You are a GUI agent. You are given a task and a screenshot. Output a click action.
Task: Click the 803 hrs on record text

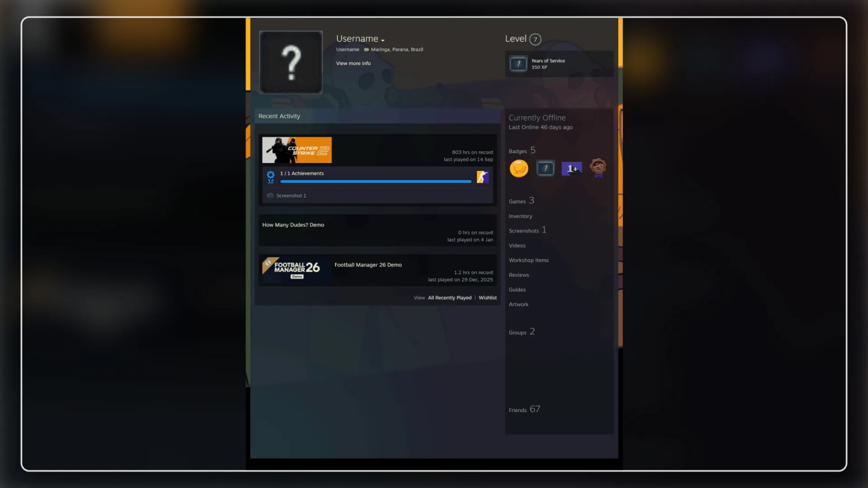[472, 152]
